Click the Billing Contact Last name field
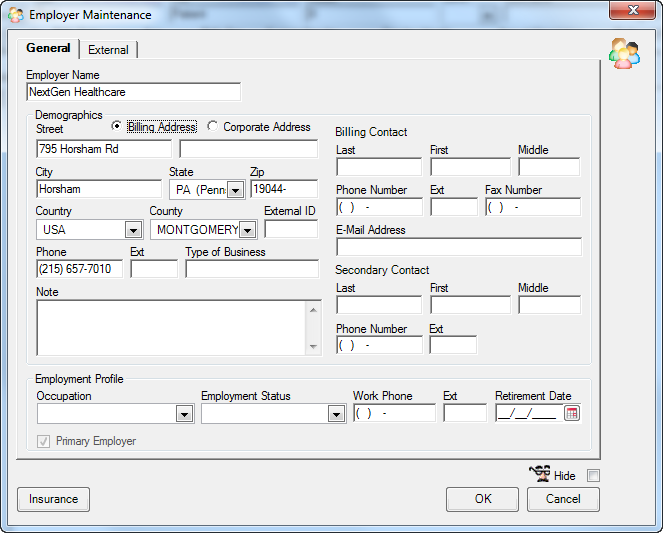The width and height of the screenshot is (663, 533). click(379, 167)
